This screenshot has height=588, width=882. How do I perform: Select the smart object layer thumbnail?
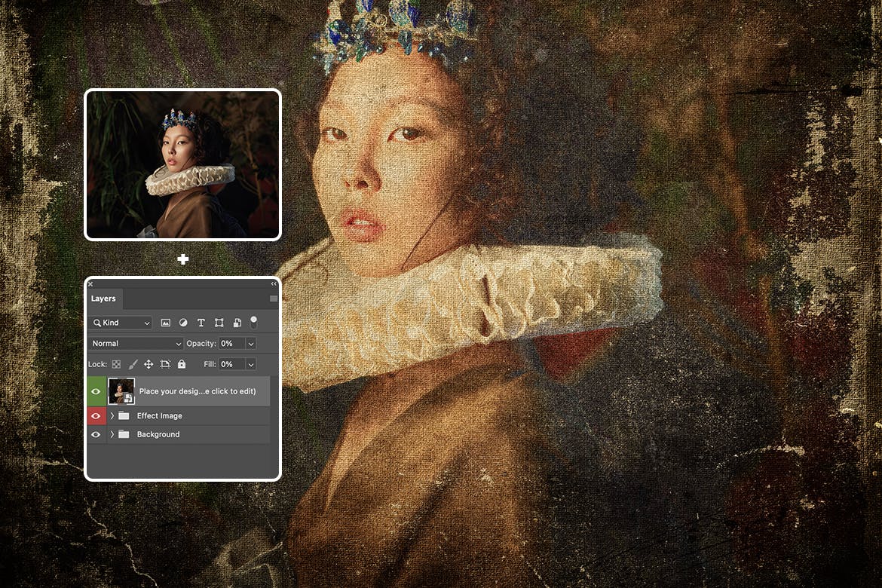[x=121, y=391]
